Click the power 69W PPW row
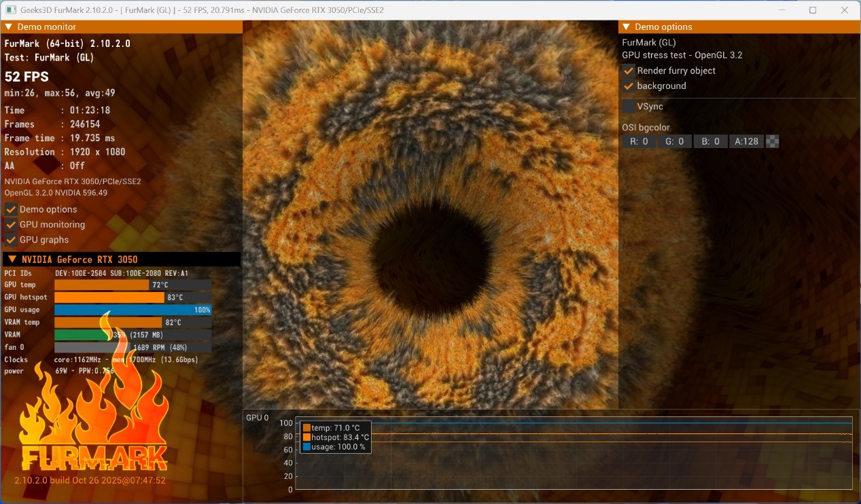Image resolution: width=861 pixels, height=504 pixels. [x=59, y=371]
